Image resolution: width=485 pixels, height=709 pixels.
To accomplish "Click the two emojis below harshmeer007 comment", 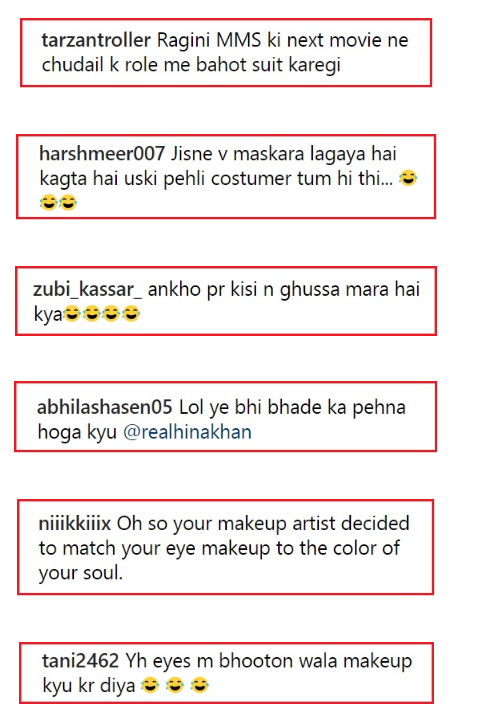I will [58, 203].
